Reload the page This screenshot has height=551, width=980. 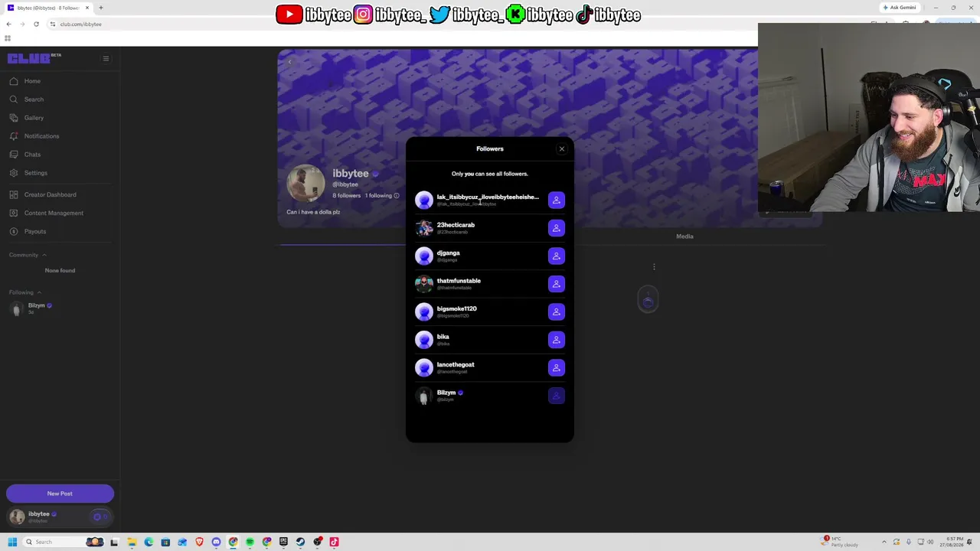[36, 24]
